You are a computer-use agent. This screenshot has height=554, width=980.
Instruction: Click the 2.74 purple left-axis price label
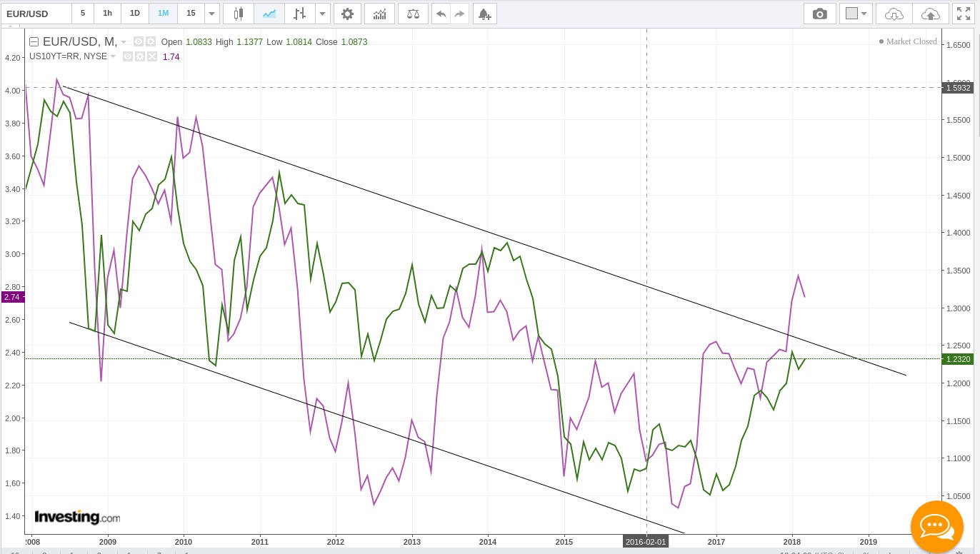tap(13, 297)
